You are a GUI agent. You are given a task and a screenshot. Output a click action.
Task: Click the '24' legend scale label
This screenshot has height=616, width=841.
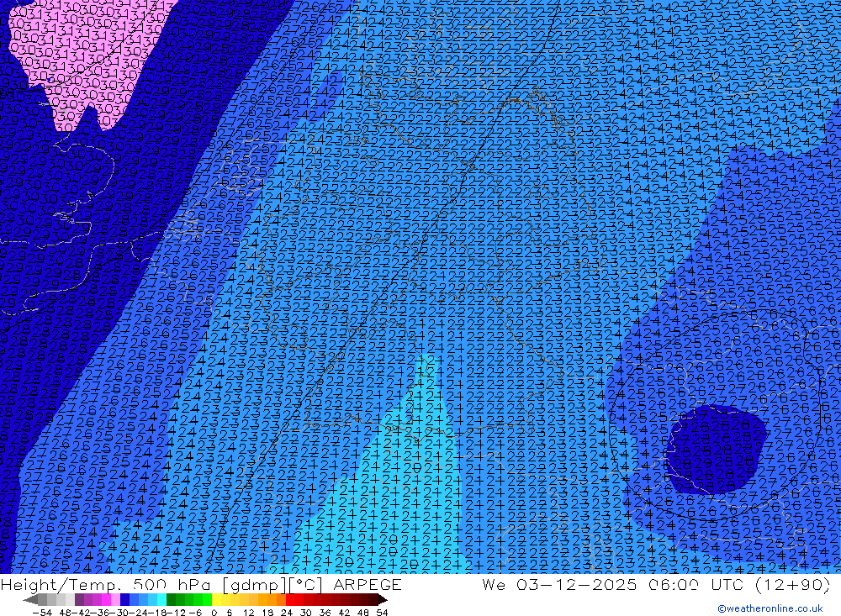coord(287,613)
